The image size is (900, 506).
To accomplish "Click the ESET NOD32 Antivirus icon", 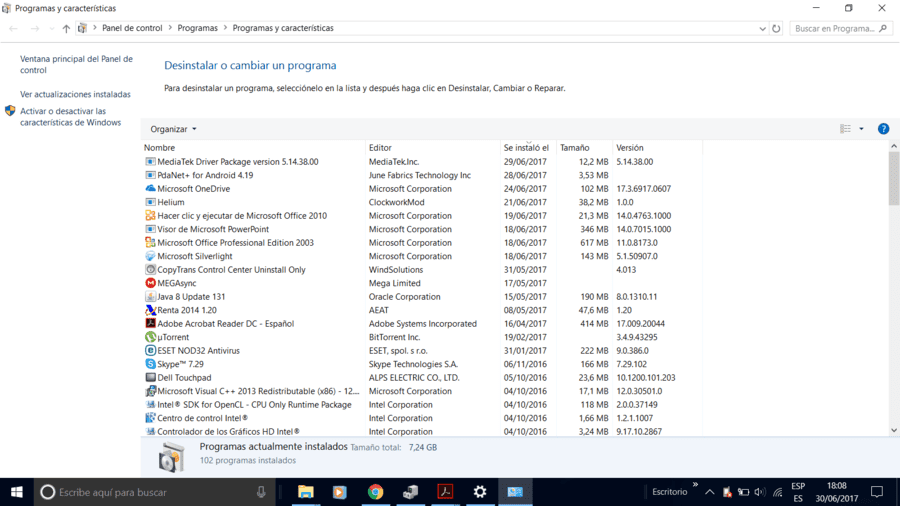I will click(150, 351).
